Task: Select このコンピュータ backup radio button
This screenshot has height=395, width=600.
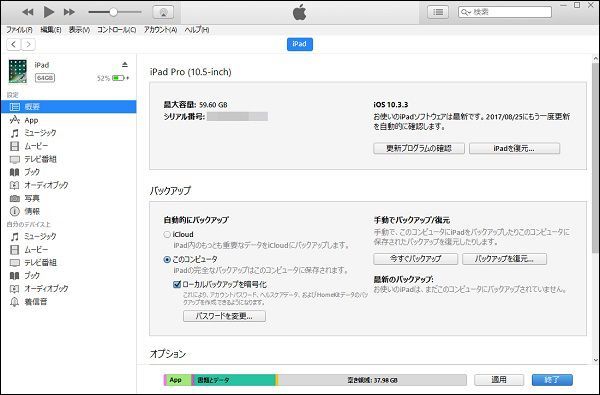Action: 167,260
